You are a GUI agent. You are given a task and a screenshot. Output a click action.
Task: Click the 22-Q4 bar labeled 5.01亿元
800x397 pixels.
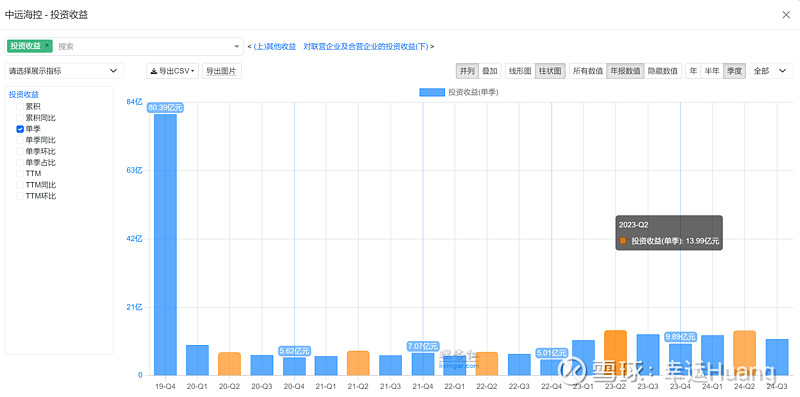[552, 367]
